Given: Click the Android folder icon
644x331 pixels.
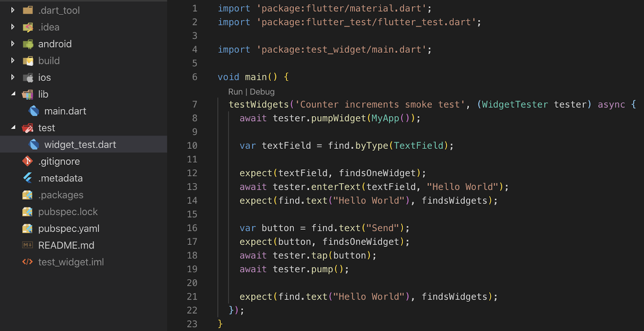Looking at the screenshot, I should (28, 44).
